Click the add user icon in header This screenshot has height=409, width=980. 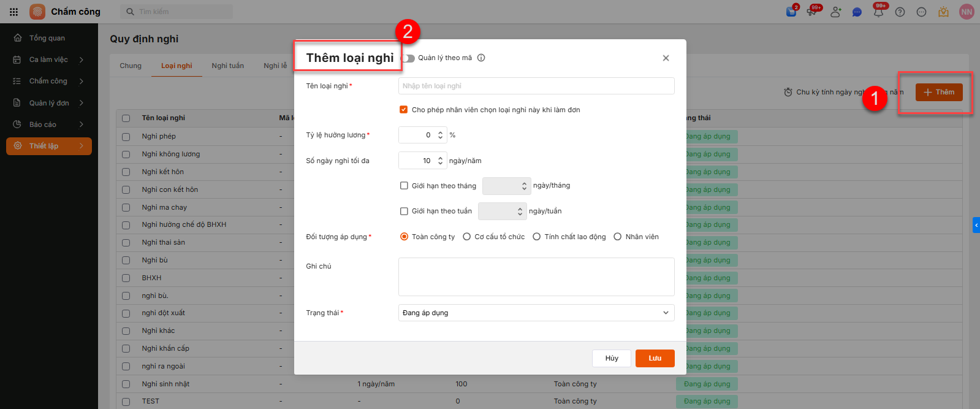coord(835,12)
